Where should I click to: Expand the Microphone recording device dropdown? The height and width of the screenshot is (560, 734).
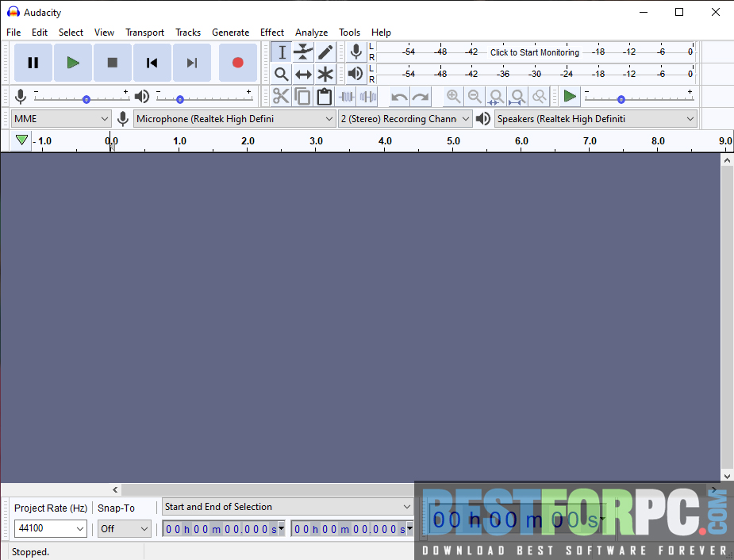[235, 119]
